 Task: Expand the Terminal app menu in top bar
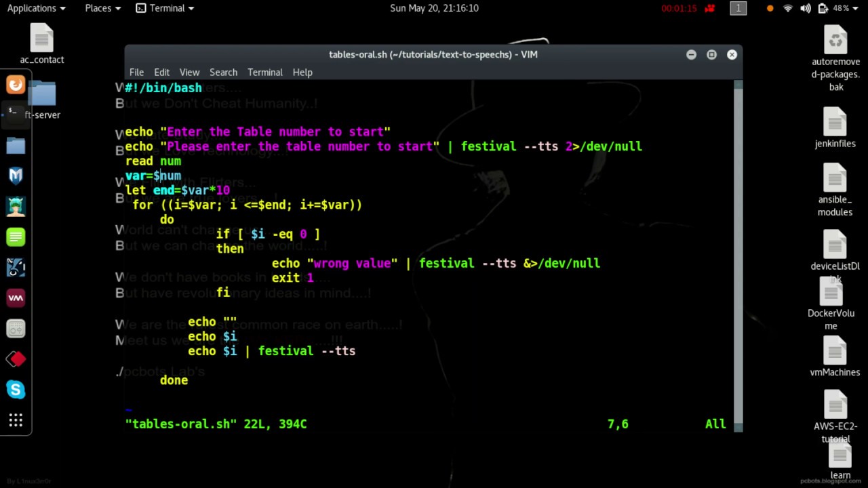(x=165, y=8)
